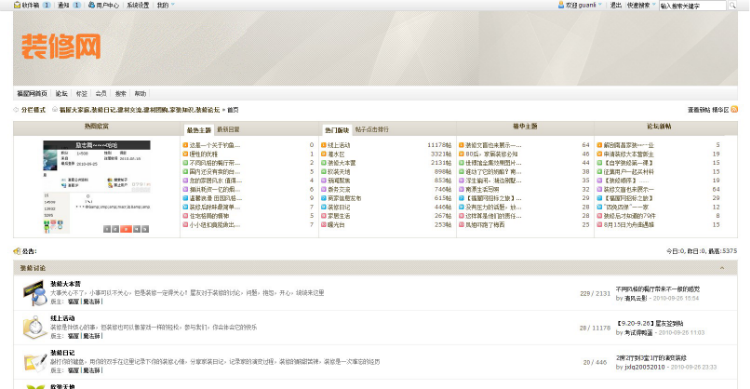750x389 pixels.
Task: Open the 8月15日 post in 论坛新帖
Action: pos(629,224)
